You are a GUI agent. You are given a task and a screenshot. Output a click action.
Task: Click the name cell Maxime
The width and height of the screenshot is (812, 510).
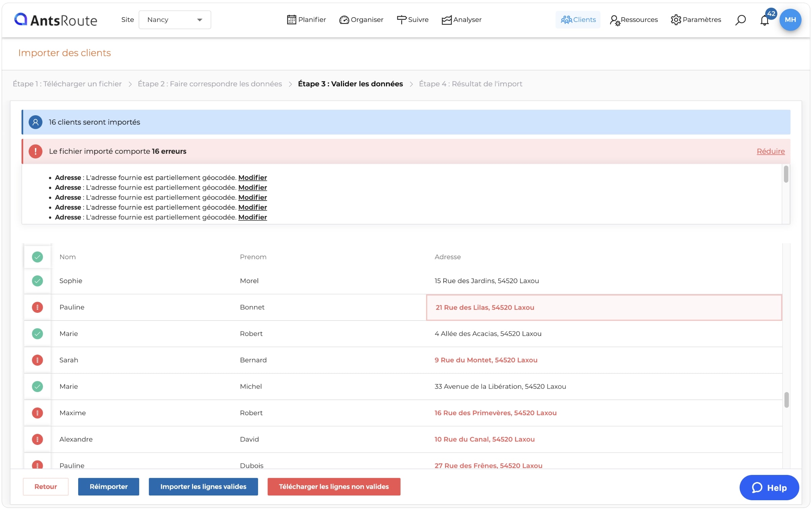point(72,413)
